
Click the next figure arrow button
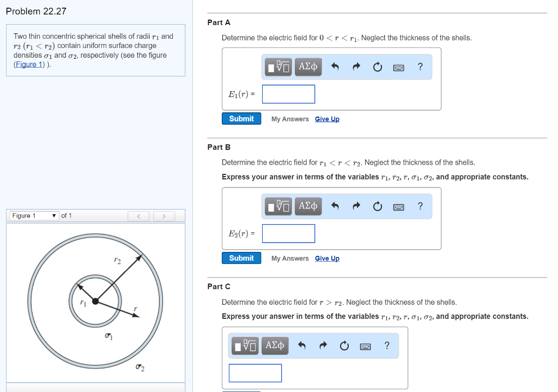tap(162, 216)
